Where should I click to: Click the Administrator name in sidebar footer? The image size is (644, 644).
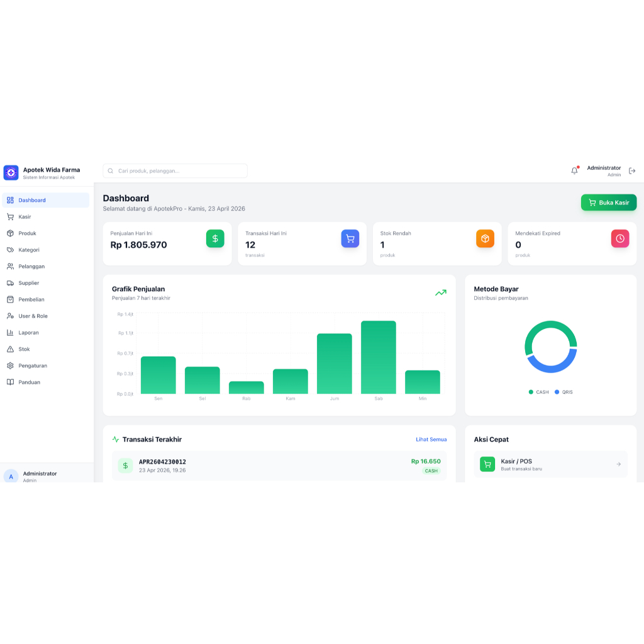(40, 474)
